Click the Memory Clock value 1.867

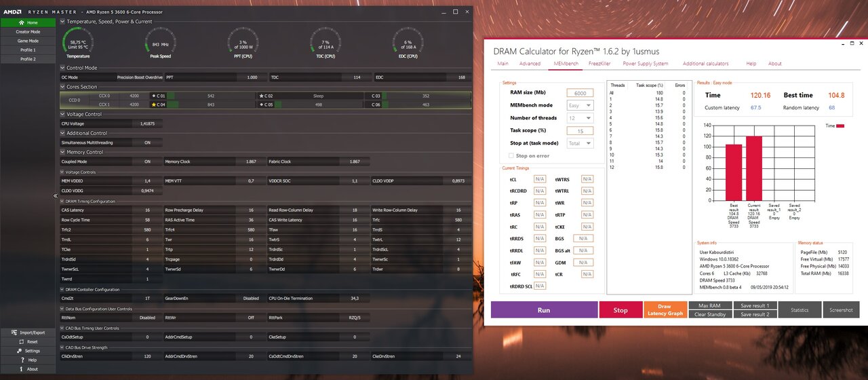[251, 161]
